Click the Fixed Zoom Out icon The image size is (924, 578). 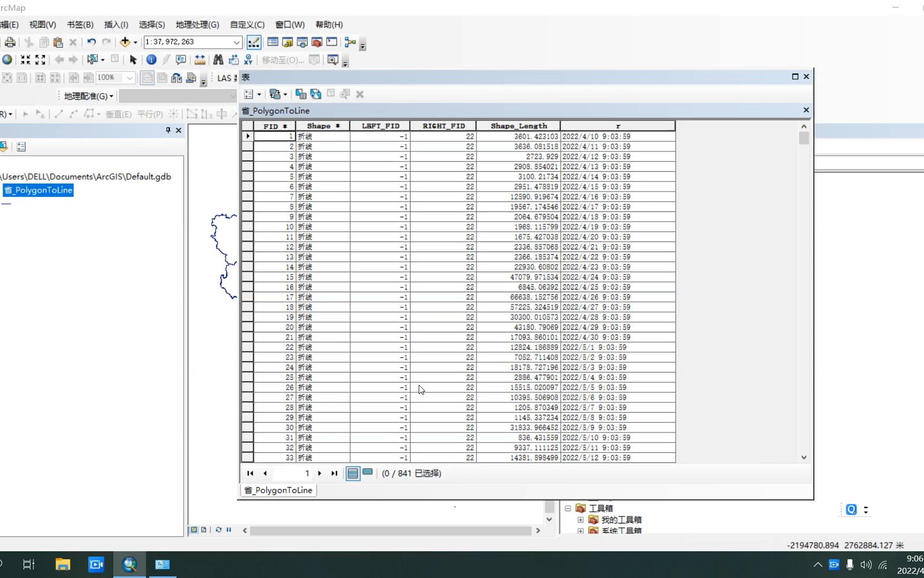40,60
